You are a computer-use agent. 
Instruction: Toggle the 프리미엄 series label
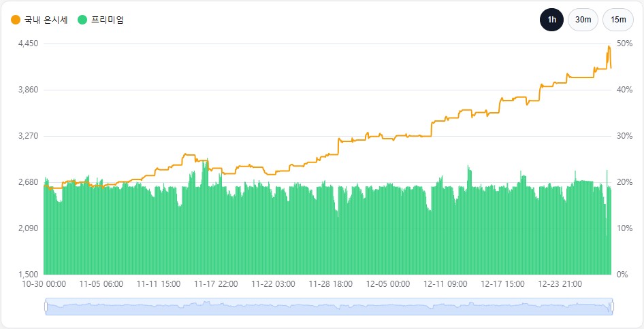coord(108,20)
